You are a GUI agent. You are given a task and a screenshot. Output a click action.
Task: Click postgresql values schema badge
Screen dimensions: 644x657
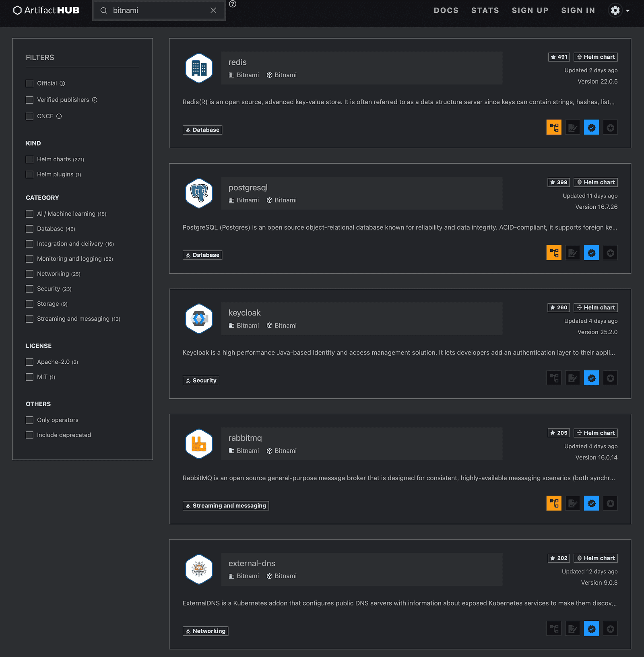pos(554,253)
